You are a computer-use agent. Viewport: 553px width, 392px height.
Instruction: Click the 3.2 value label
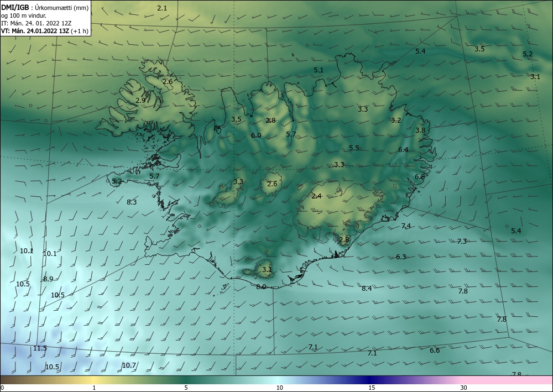click(x=396, y=120)
